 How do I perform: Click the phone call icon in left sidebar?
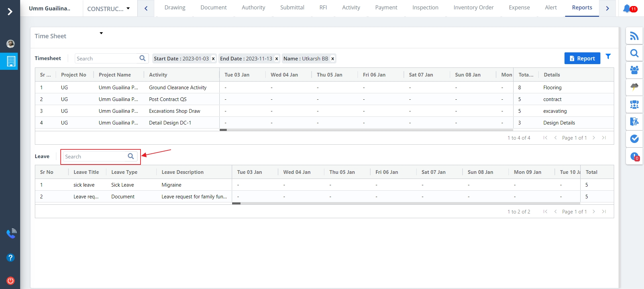(x=11, y=233)
